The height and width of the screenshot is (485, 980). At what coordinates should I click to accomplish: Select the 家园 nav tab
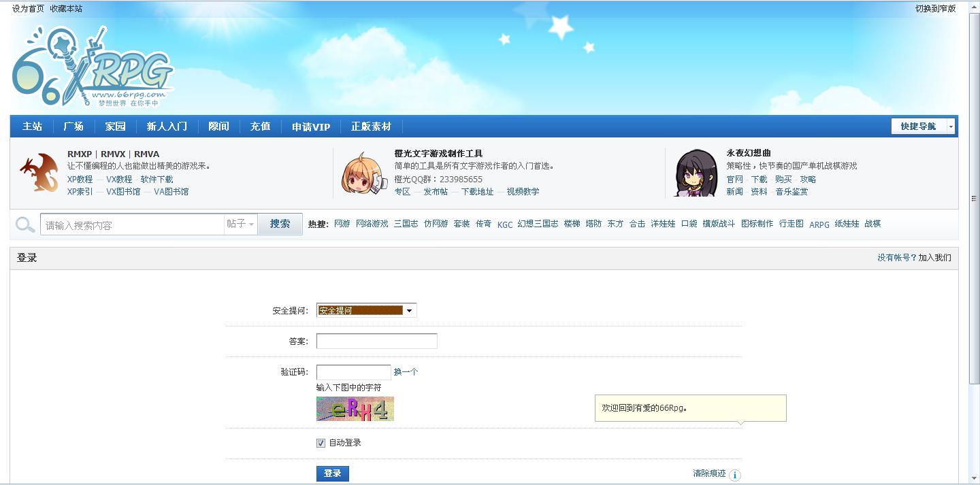coord(115,127)
